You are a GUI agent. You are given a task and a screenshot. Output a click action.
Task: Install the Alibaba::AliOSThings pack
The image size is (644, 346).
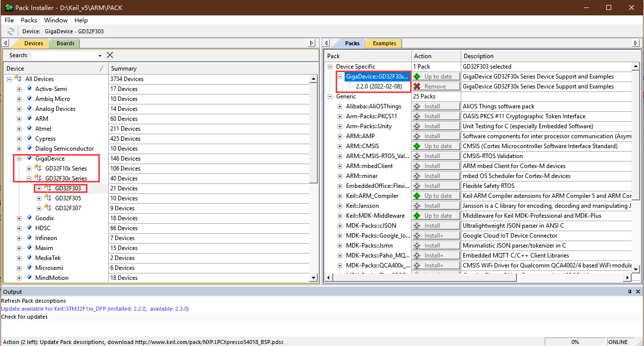pos(436,106)
